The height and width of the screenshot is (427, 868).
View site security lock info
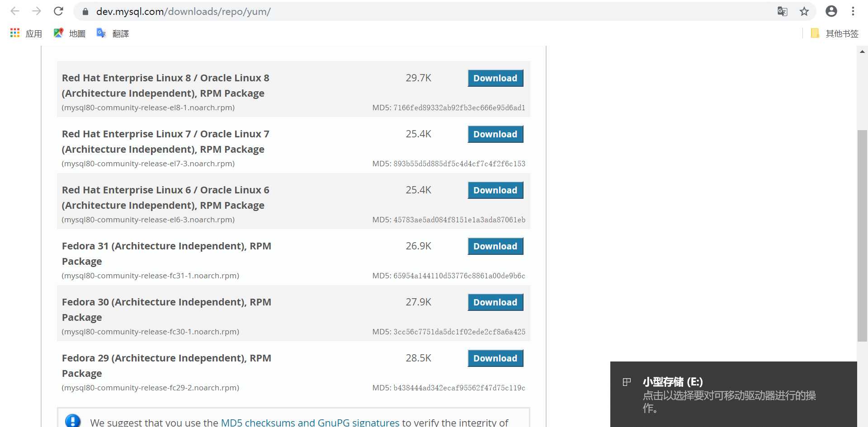[x=85, y=12]
